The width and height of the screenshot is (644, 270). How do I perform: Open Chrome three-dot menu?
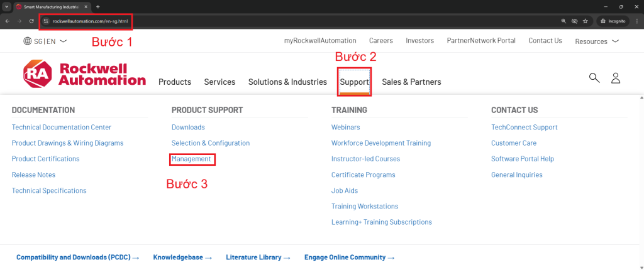coord(636,21)
